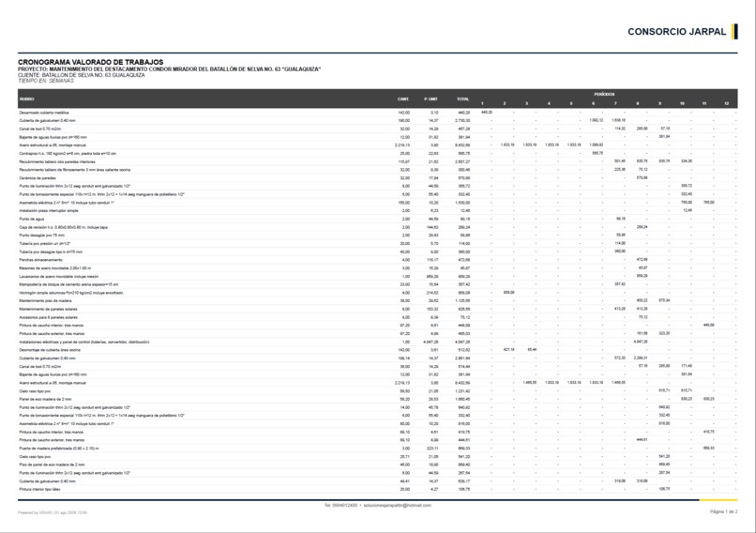Click period column header 10

click(x=682, y=103)
